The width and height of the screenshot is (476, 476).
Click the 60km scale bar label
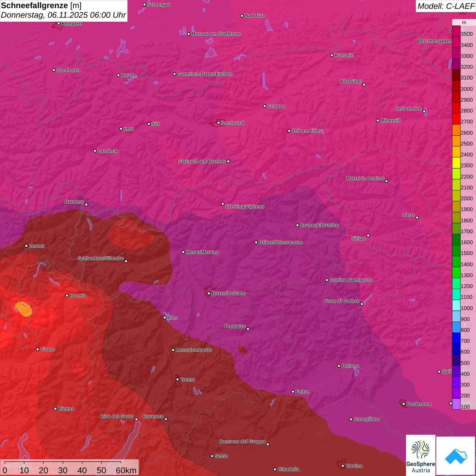[126, 470]
